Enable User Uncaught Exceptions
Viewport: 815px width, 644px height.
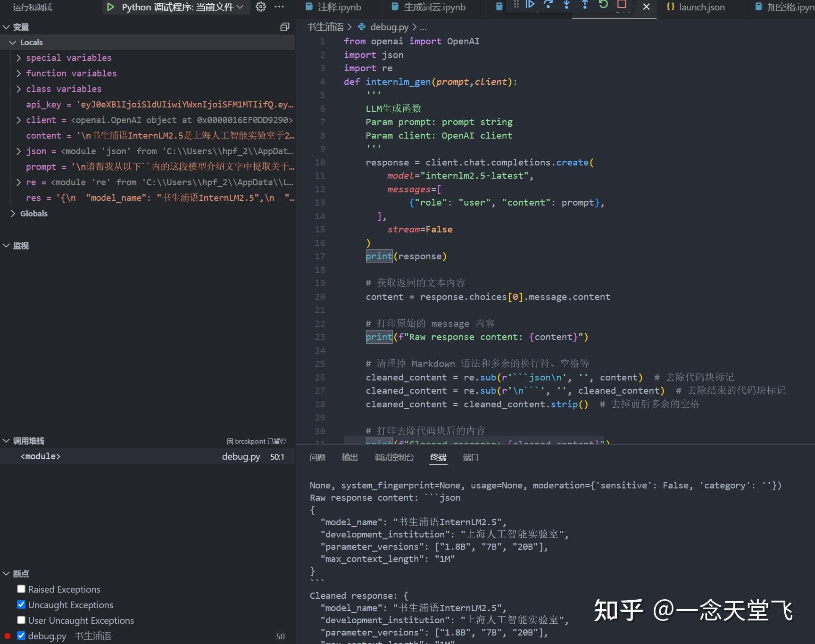click(21, 620)
